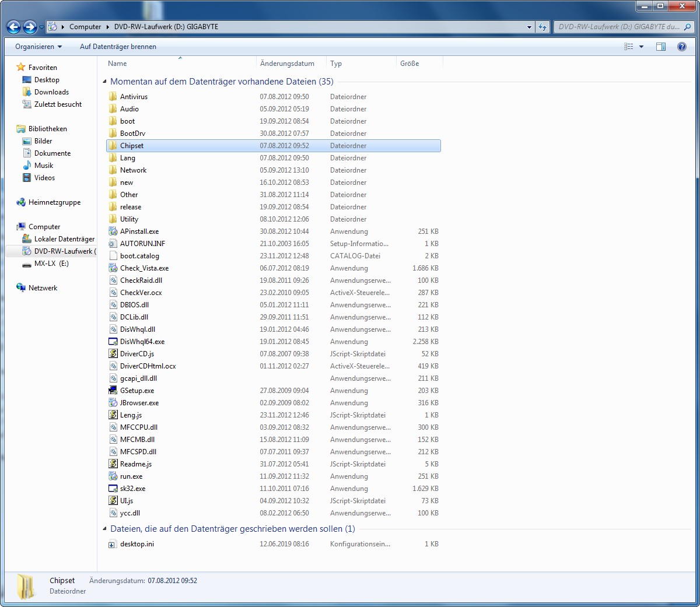The width and height of the screenshot is (700, 607).
Task: Select the run.exe file
Action: [131, 476]
